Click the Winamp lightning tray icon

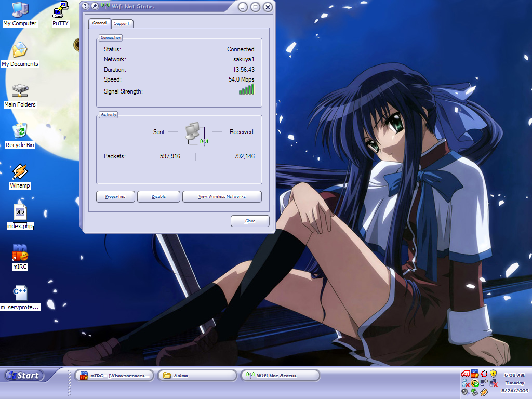pos(484,392)
